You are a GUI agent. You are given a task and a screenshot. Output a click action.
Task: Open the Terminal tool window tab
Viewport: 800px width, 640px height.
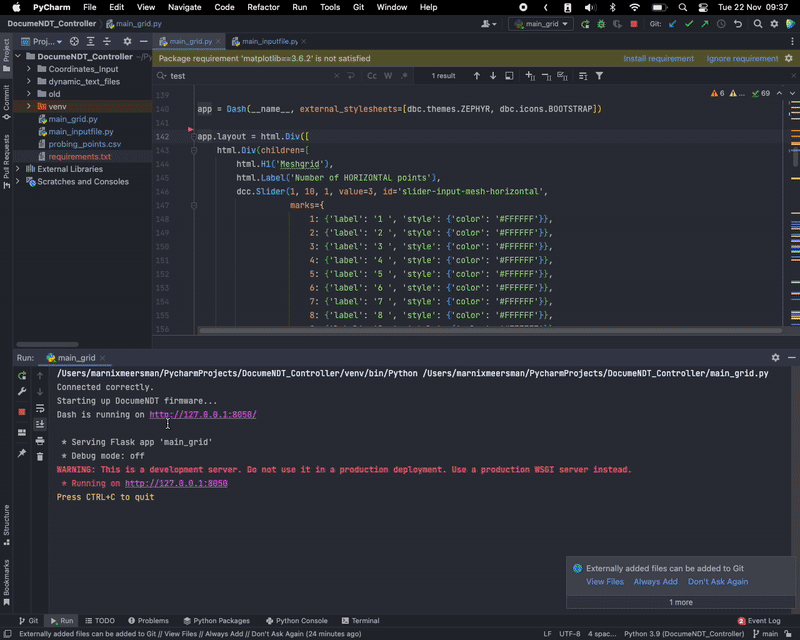[x=360, y=621]
